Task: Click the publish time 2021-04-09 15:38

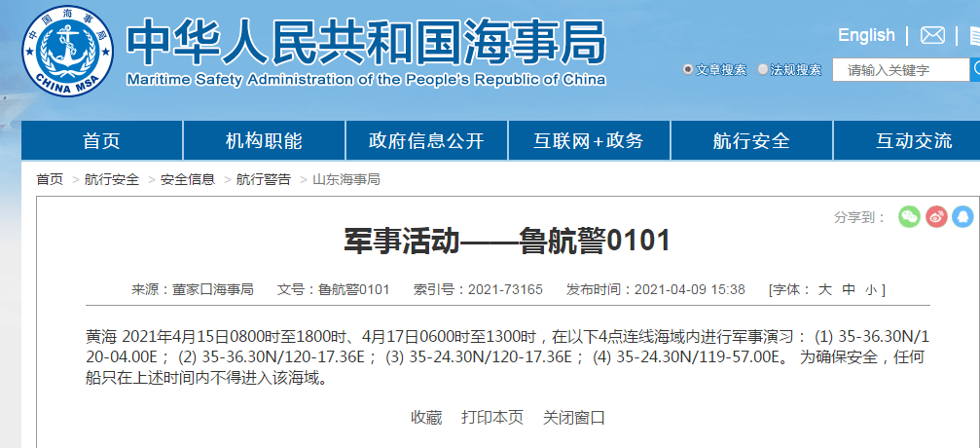Action: click(x=690, y=289)
